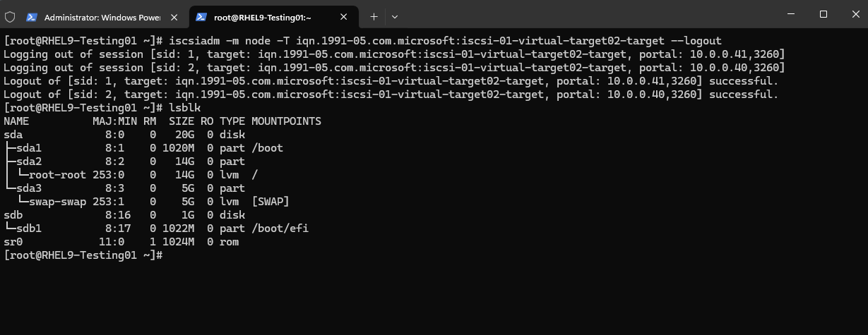Maximize the Windows Terminal window

point(823,14)
